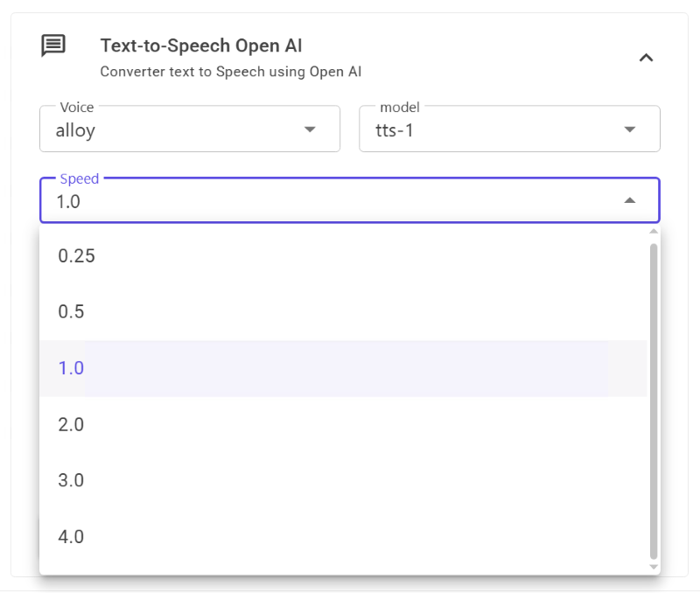The image size is (700, 593).
Task: Click the alloy value in Voice field
Action: point(75,130)
